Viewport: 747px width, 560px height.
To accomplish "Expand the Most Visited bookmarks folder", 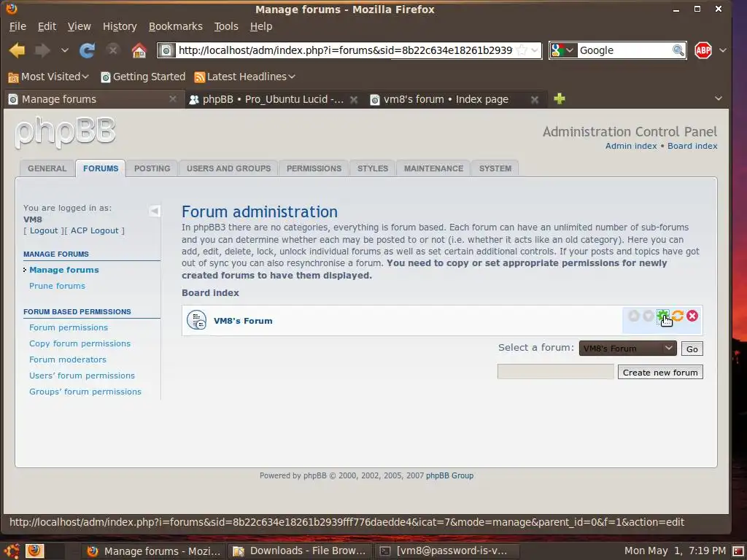I will tap(49, 77).
